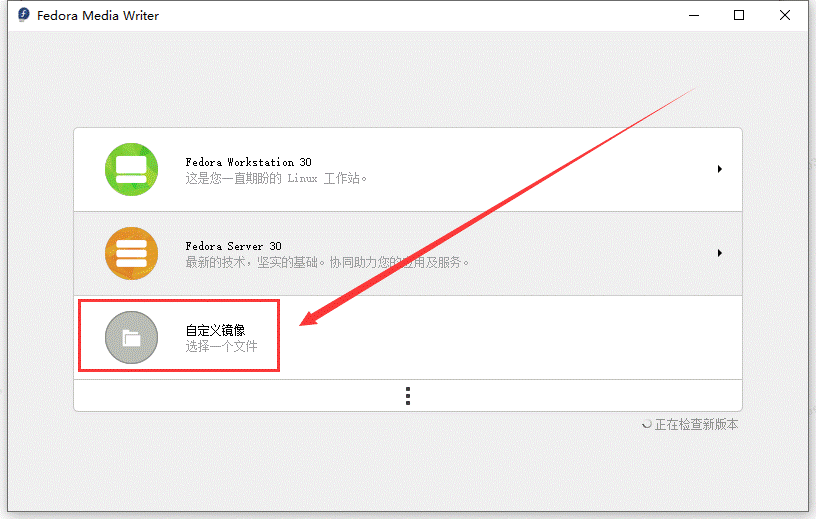Show more releases via three-dot button
Screen dimensions: 816x519
click(408, 396)
